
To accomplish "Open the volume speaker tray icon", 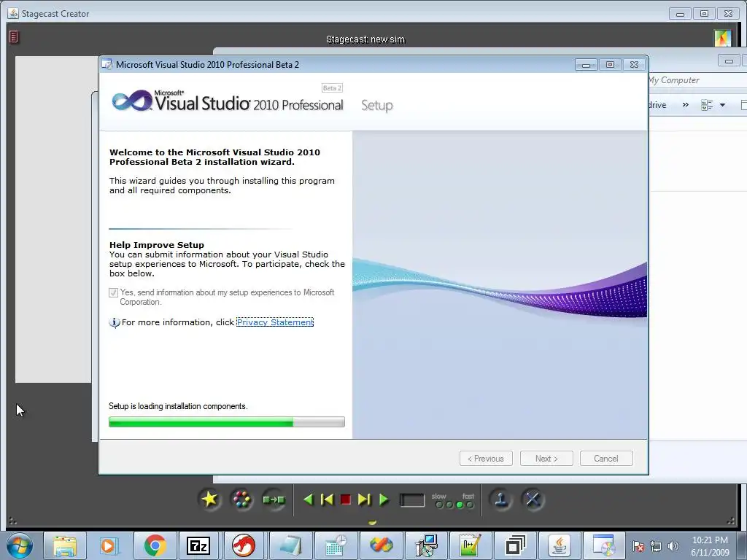I will (673, 546).
